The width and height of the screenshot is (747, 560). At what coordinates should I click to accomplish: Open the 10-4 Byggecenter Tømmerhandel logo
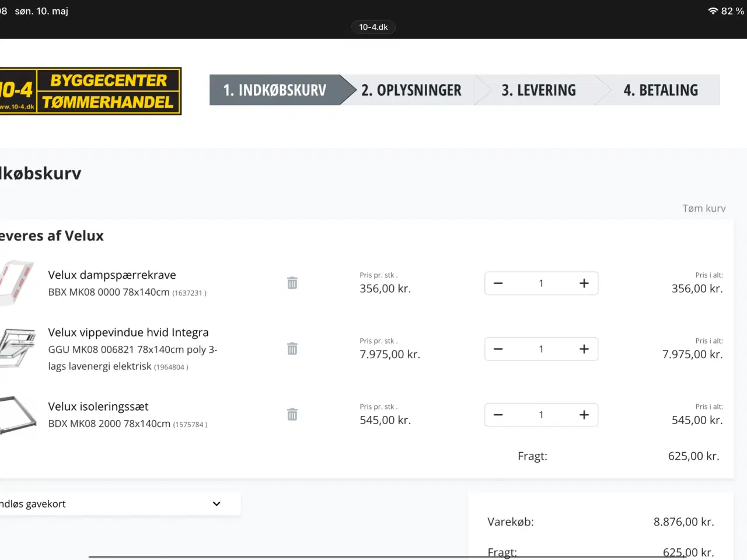click(90, 91)
